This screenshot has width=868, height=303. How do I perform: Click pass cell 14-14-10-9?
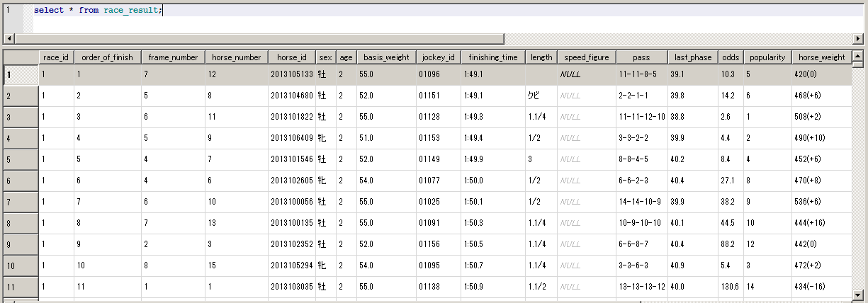pos(641,202)
